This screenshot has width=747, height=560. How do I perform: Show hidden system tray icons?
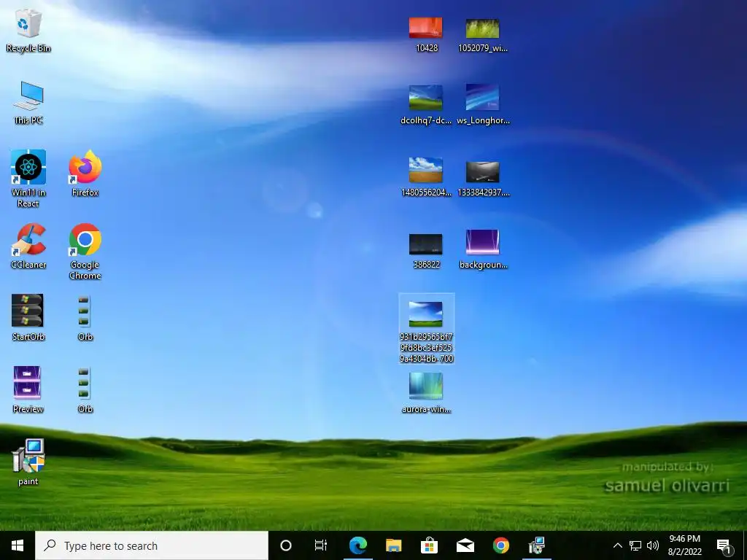coord(617,545)
